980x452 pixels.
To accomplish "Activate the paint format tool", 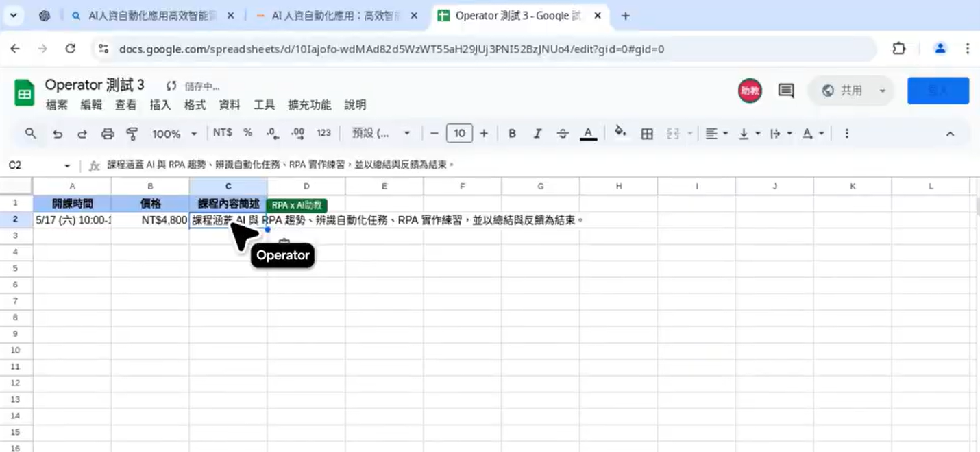I will pos(133,134).
